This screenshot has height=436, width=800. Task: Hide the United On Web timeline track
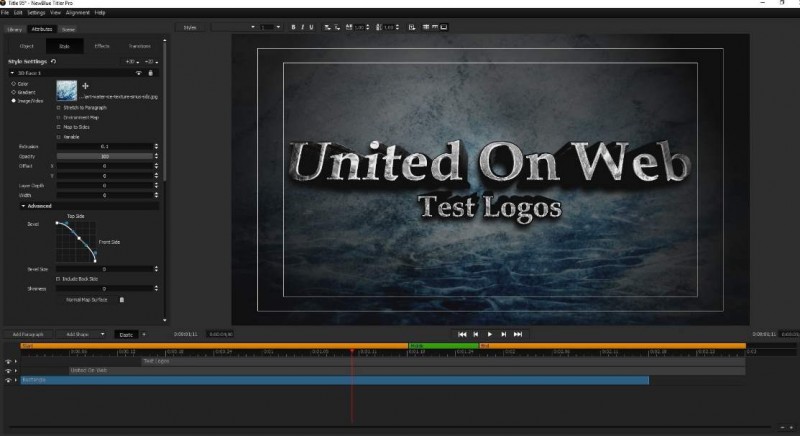click(8, 371)
